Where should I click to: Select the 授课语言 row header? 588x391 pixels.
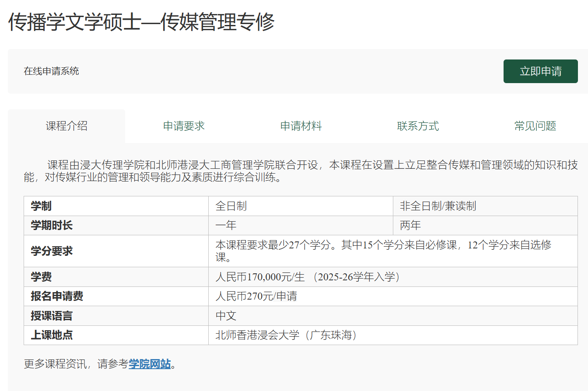pyautogui.click(x=116, y=315)
